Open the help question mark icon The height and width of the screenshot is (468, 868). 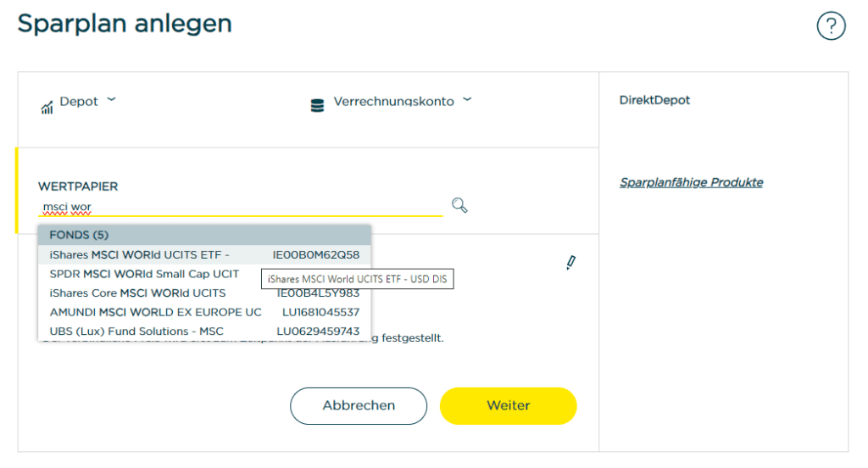click(x=831, y=26)
